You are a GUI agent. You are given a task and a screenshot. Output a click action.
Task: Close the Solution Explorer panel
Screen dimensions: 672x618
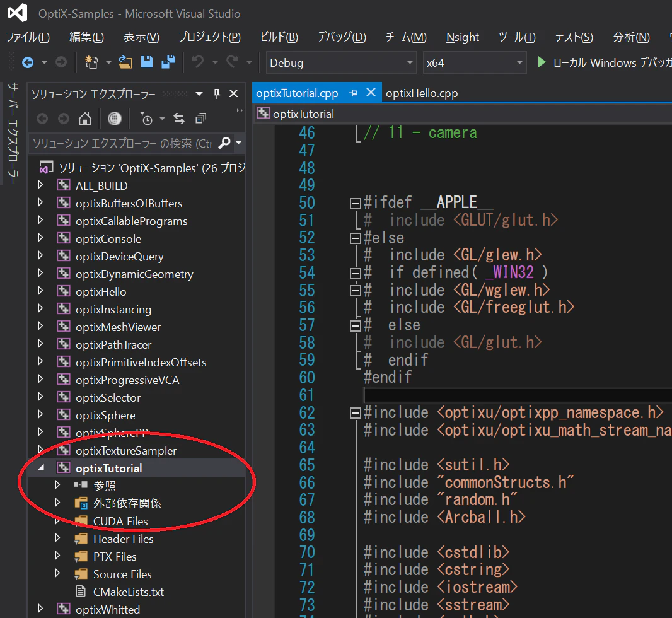click(234, 93)
